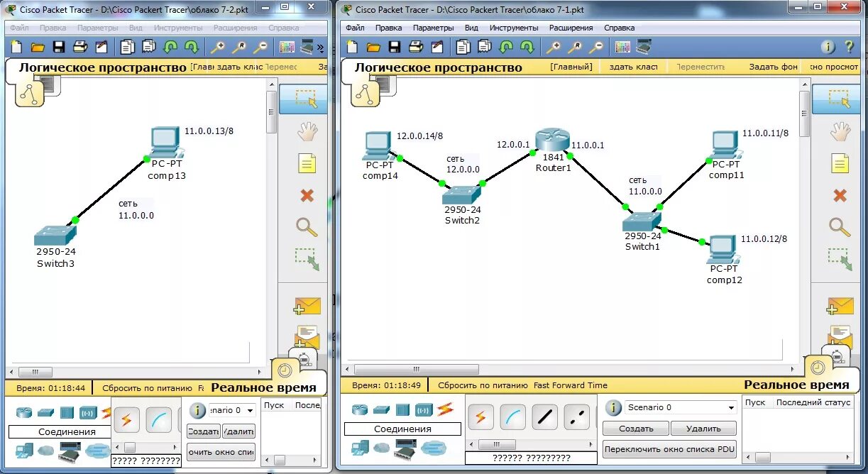This screenshot has width=868, height=474.
Task: Click Switch3 device in облако 7-2 window
Action: coord(55,235)
